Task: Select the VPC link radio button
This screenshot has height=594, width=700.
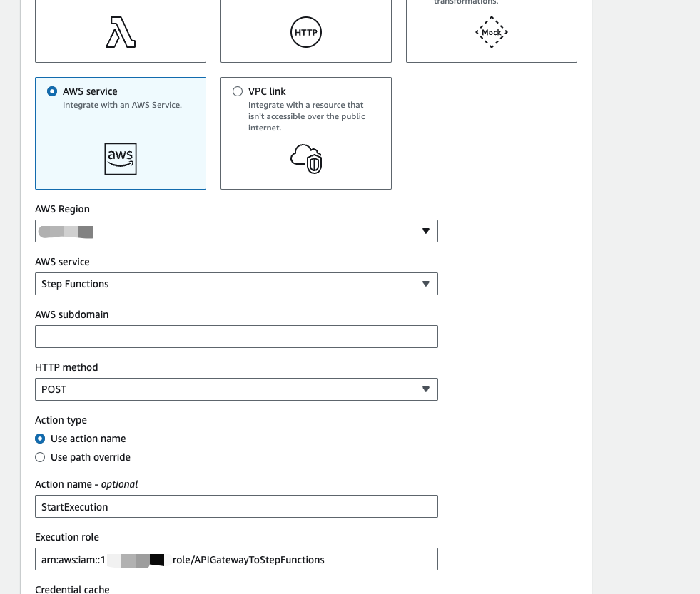Action: point(238,91)
